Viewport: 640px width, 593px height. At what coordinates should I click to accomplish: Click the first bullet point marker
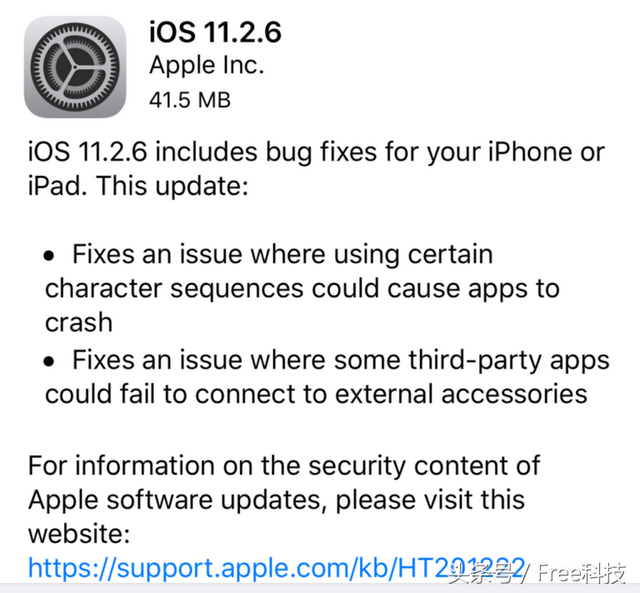(x=49, y=256)
